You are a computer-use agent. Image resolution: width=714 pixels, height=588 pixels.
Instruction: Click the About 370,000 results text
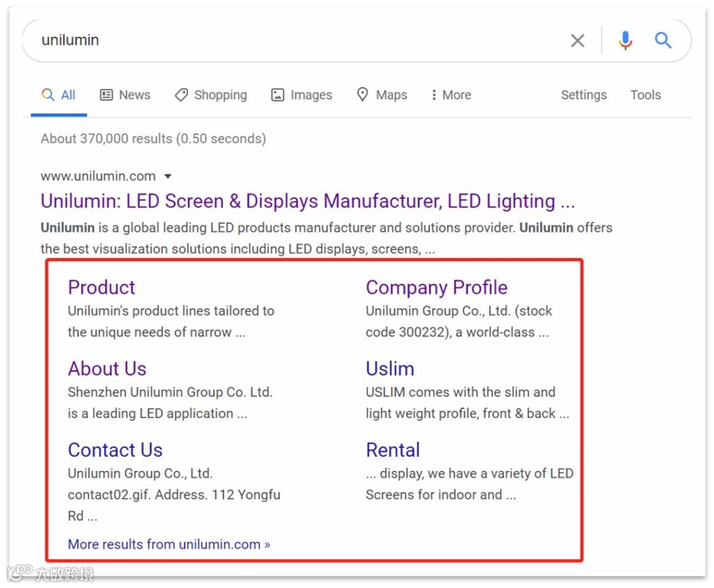click(153, 138)
